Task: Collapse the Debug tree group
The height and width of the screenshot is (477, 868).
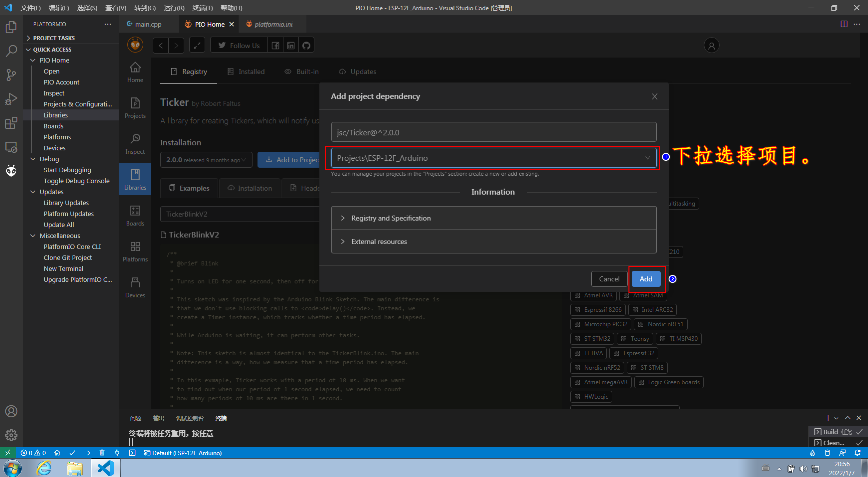Action: [33, 159]
